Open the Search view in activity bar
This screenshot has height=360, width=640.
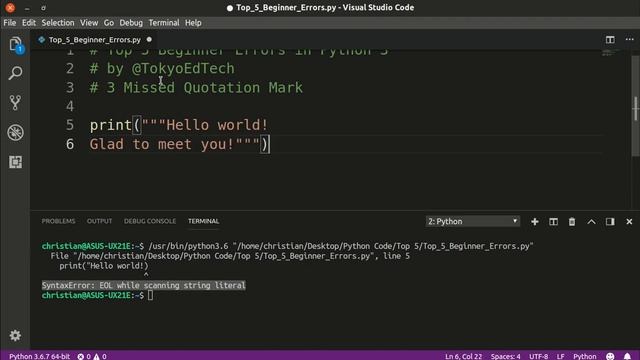click(x=15, y=73)
